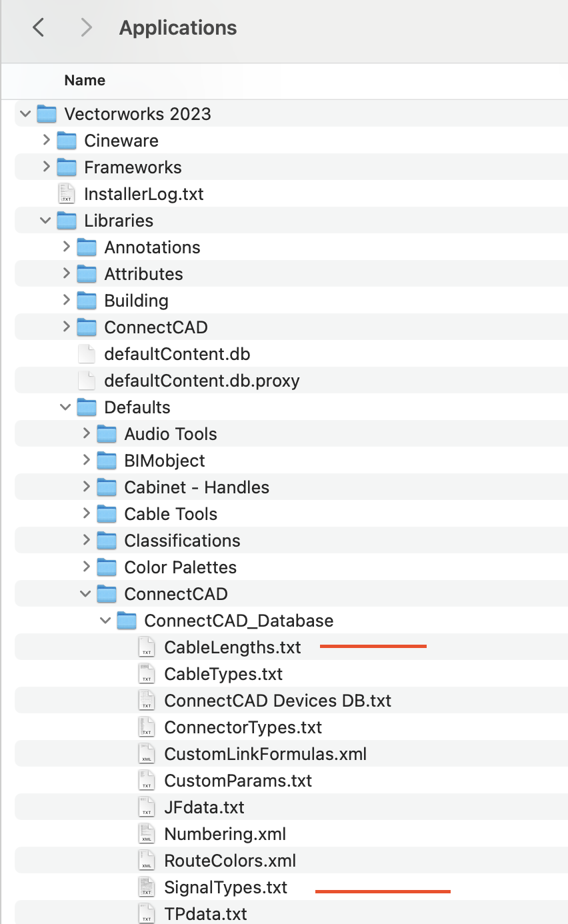The height and width of the screenshot is (924, 568).
Task: Collapse the Defaults folder
Action: pos(65,407)
